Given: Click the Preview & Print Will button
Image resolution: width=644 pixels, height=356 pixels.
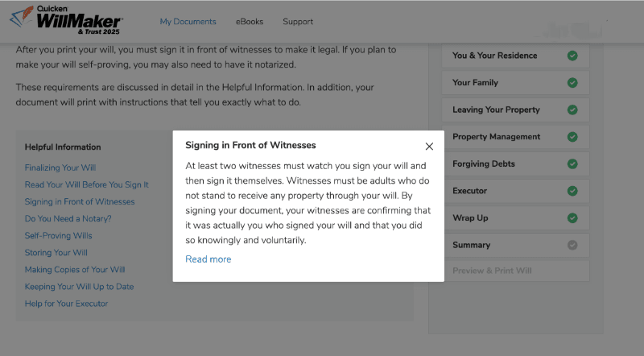Looking at the screenshot, I should (x=492, y=271).
